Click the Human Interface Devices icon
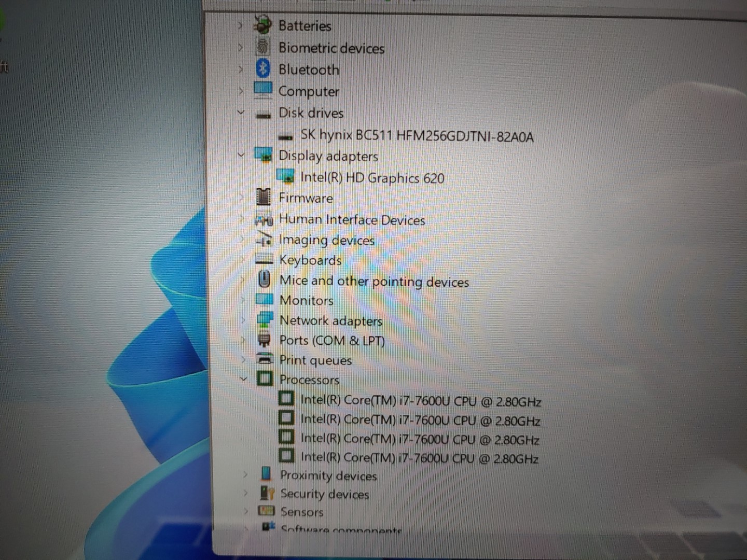747x560 pixels. click(x=264, y=220)
